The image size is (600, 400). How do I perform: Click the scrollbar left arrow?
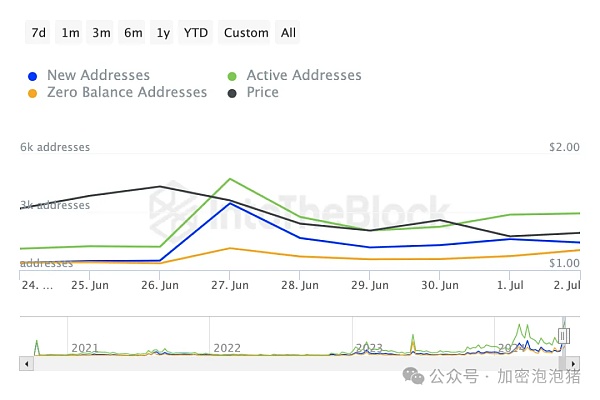click(25, 363)
